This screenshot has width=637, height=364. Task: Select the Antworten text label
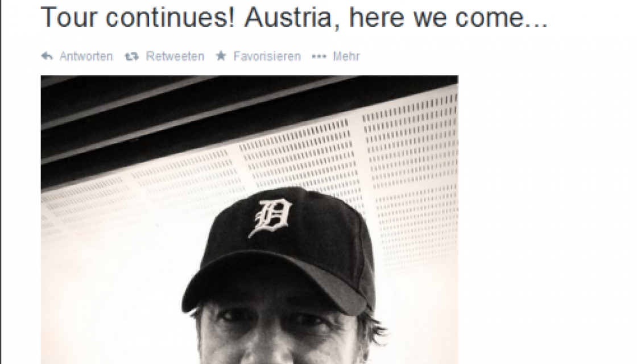point(86,56)
